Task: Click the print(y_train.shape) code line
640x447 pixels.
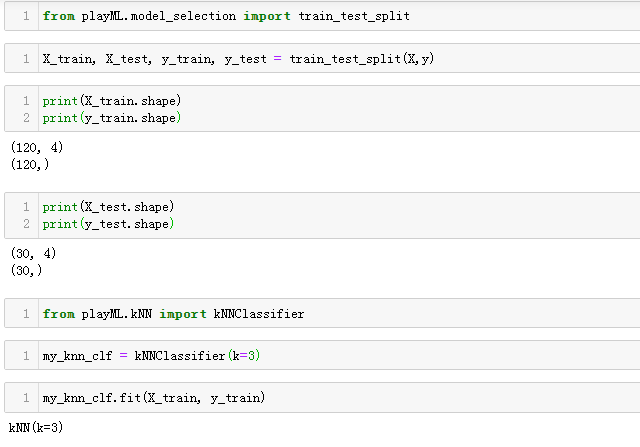Action: (x=112, y=118)
